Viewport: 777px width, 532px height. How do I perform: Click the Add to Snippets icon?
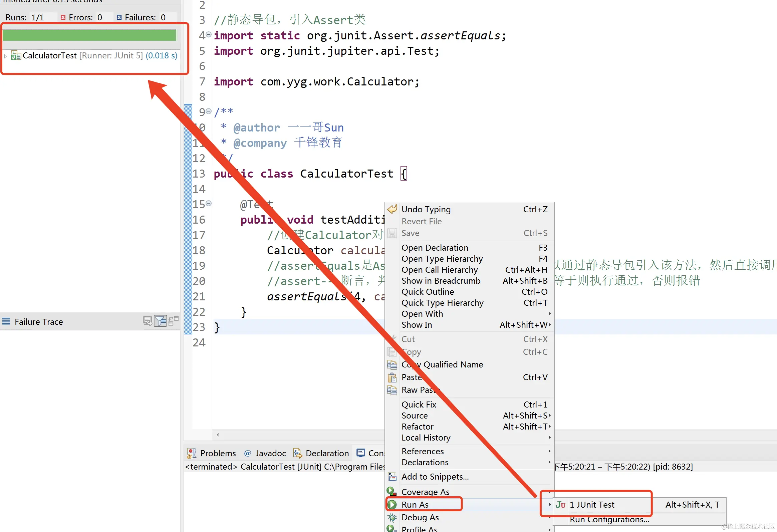click(392, 477)
